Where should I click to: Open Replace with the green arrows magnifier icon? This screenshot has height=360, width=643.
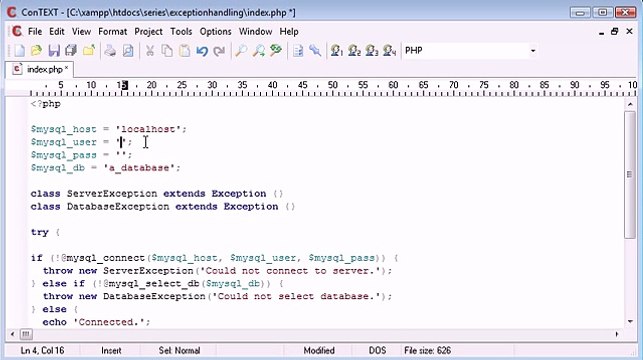[x=276, y=51]
